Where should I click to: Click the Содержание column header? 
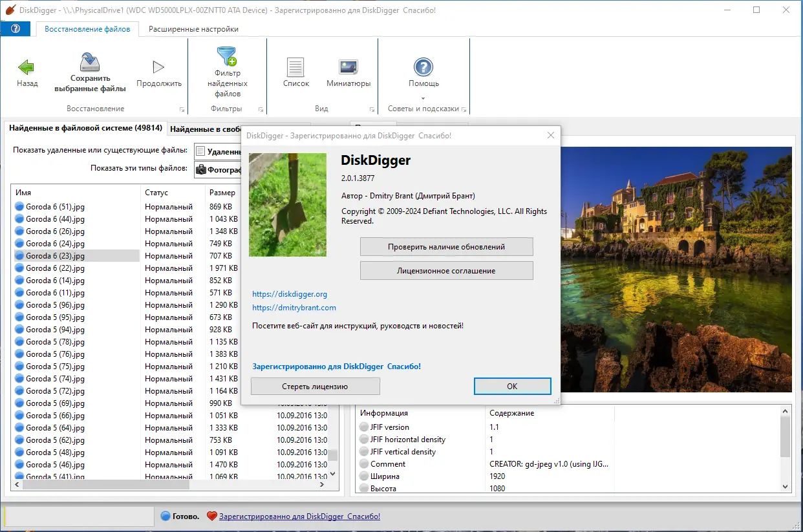[x=550, y=413]
